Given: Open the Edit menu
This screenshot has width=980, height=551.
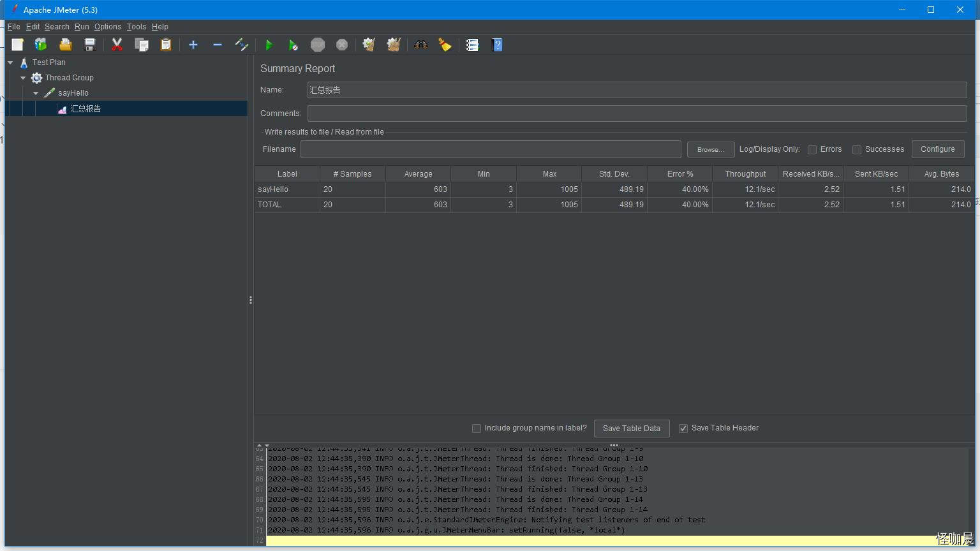Looking at the screenshot, I should pos(33,27).
